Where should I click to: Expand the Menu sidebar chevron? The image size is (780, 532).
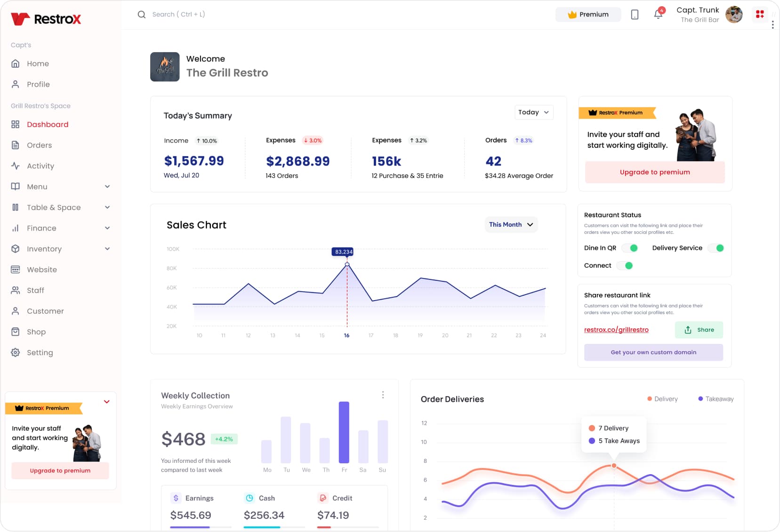pos(107,186)
